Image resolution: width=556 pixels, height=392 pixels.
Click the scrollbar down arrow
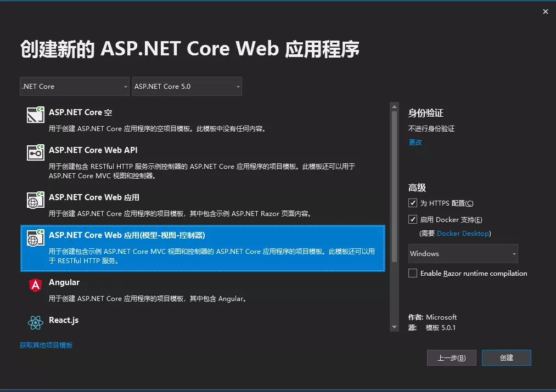coord(395,326)
